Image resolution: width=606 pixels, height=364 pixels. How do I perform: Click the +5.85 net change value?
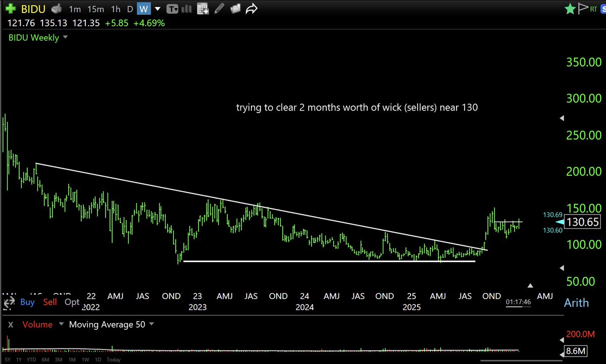[x=117, y=23]
